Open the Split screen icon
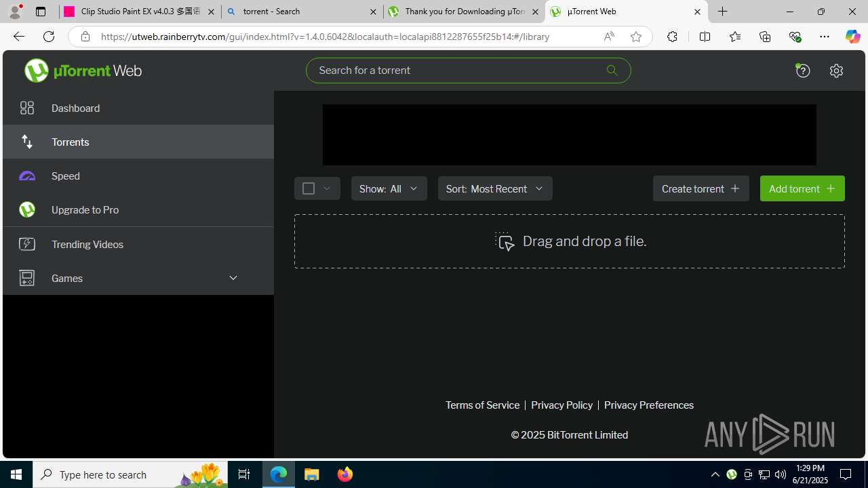The width and height of the screenshot is (868, 488). pyautogui.click(x=705, y=37)
